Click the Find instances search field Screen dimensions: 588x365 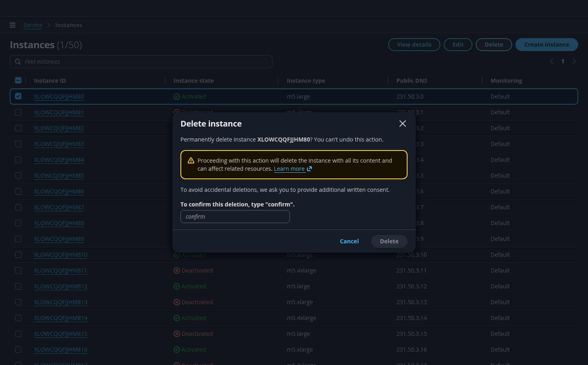(146, 62)
